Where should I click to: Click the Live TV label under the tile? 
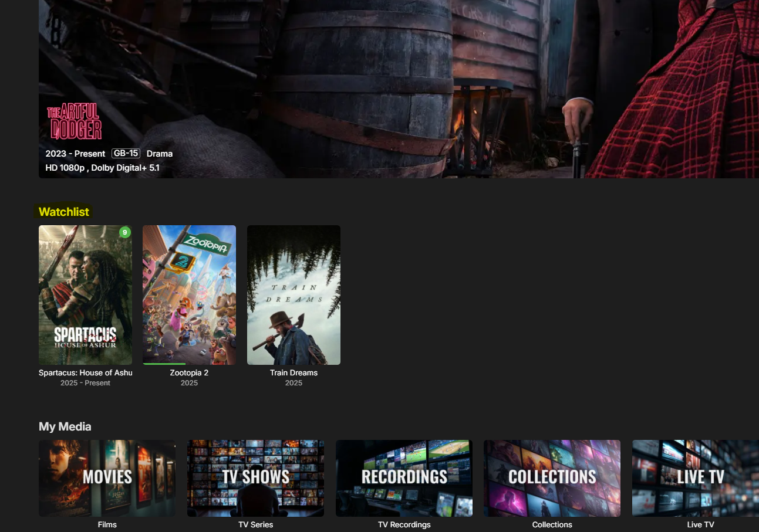pos(700,524)
